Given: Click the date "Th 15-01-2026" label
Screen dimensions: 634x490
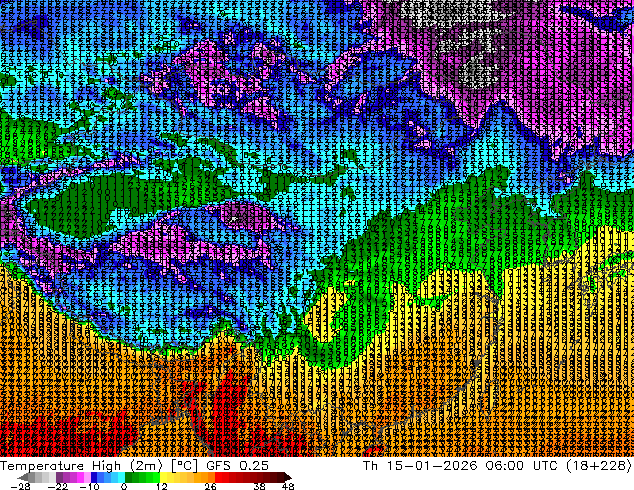Looking at the screenshot, I should click(420, 466).
